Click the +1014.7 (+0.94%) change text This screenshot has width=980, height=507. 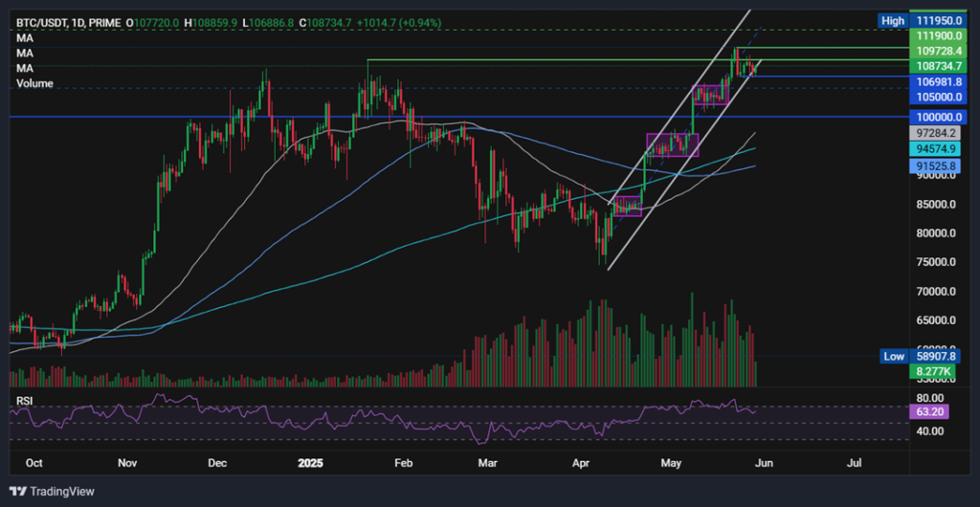[399, 22]
